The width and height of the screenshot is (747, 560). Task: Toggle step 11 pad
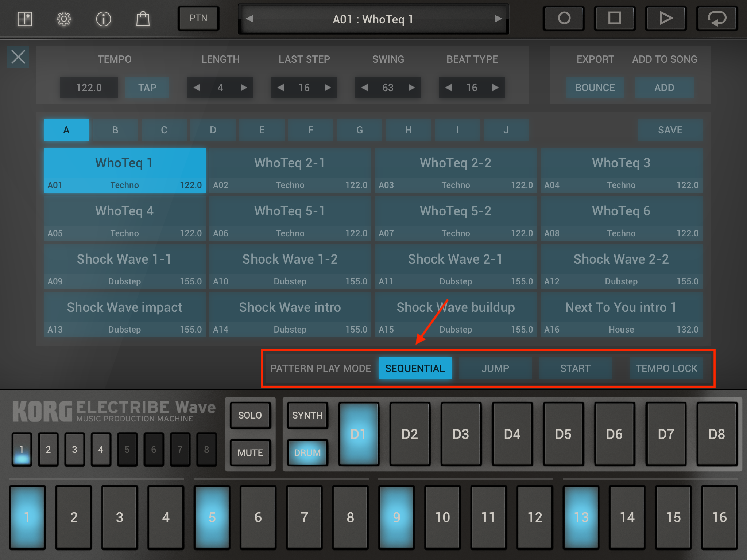click(x=489, y=517)
